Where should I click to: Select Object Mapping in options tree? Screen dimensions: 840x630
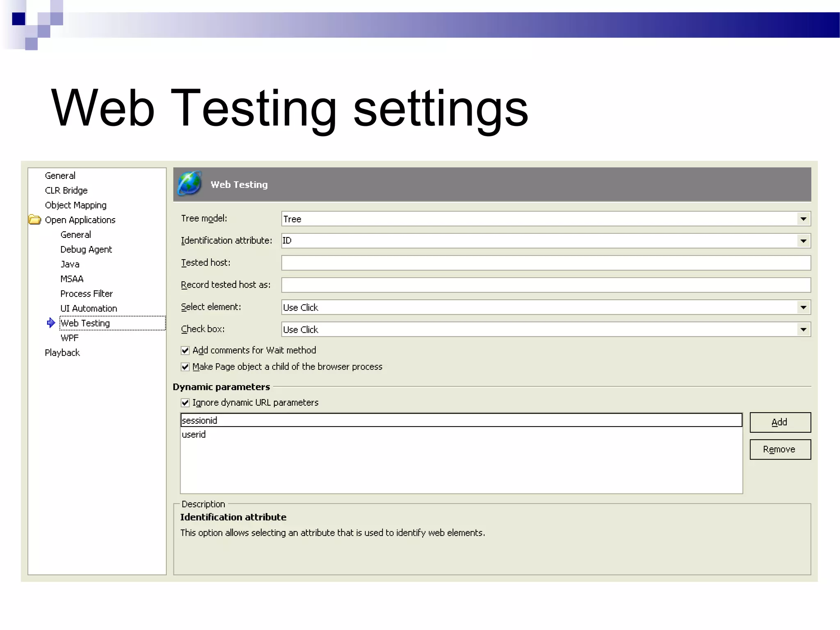(76, 205)
